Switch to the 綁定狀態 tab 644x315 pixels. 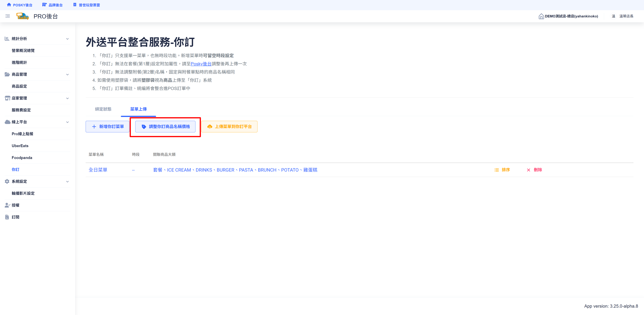103,109
